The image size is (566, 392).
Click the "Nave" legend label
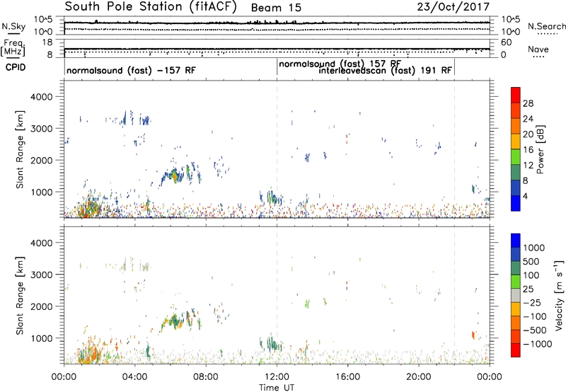pos(538,49)
